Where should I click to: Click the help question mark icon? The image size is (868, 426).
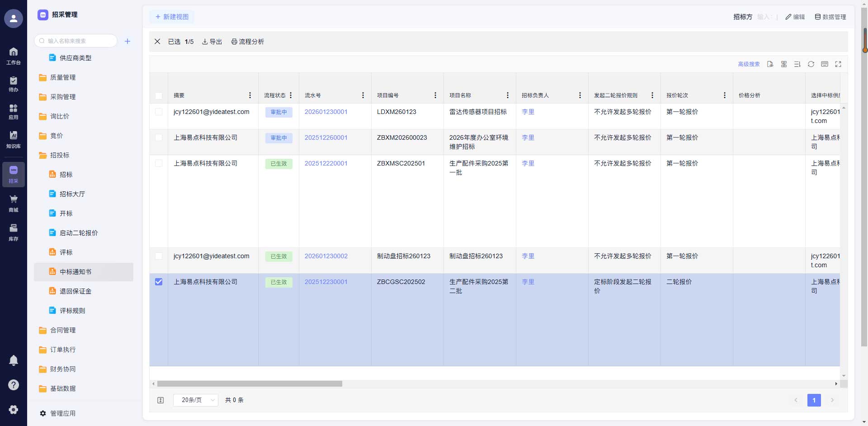[14, 385]
